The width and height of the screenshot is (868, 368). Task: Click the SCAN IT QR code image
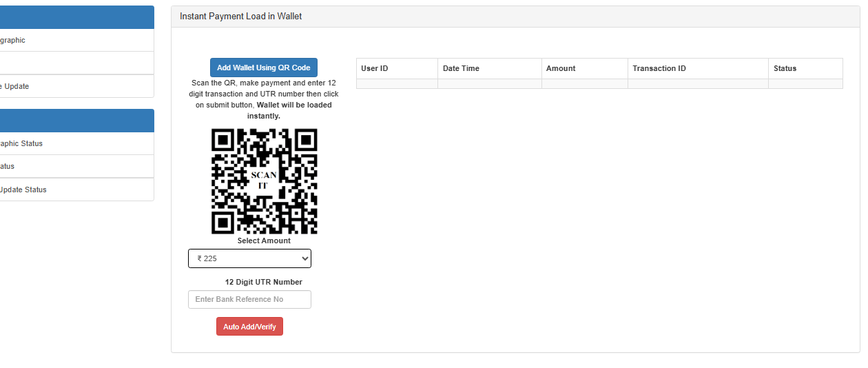[x=264, y=181]
